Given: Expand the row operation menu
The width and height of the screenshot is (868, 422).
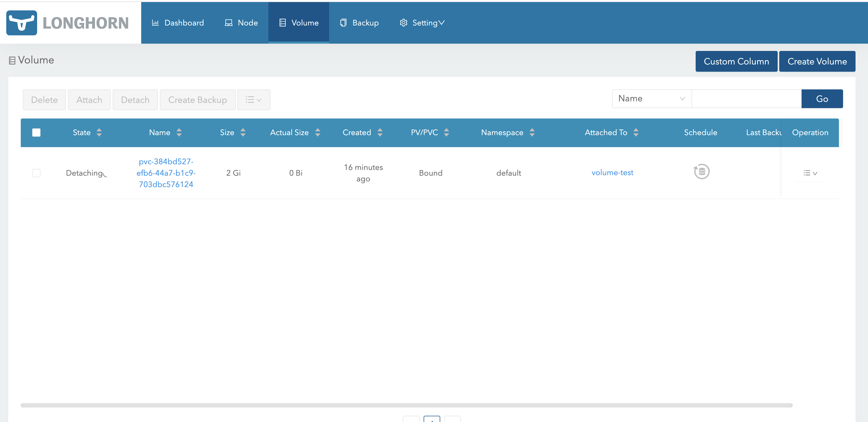Looking at the screenshot, I should pos(810,173).
